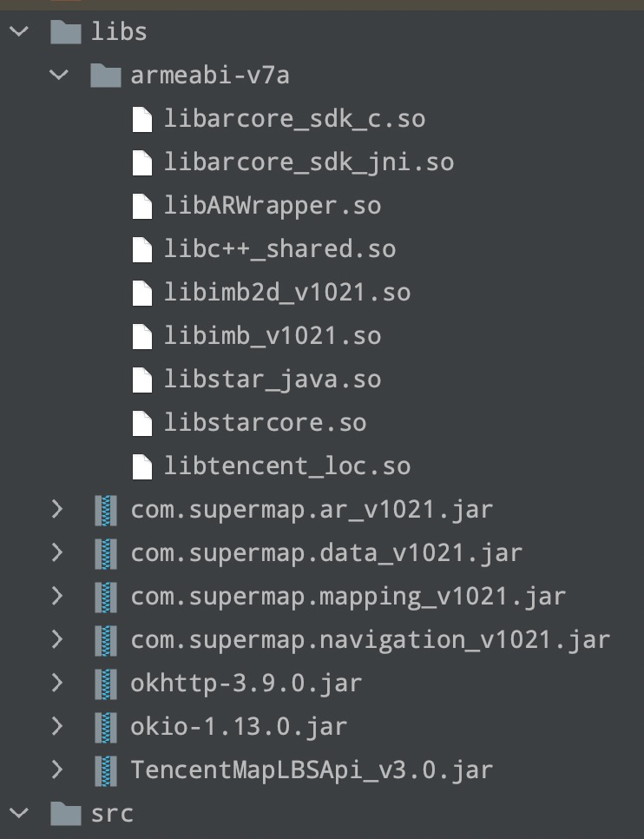Image resolution: width=644 pixels, height=839 pixels.
Task: Select com.supermap.navigation_v1021.jar name
Action: (370, 640)
